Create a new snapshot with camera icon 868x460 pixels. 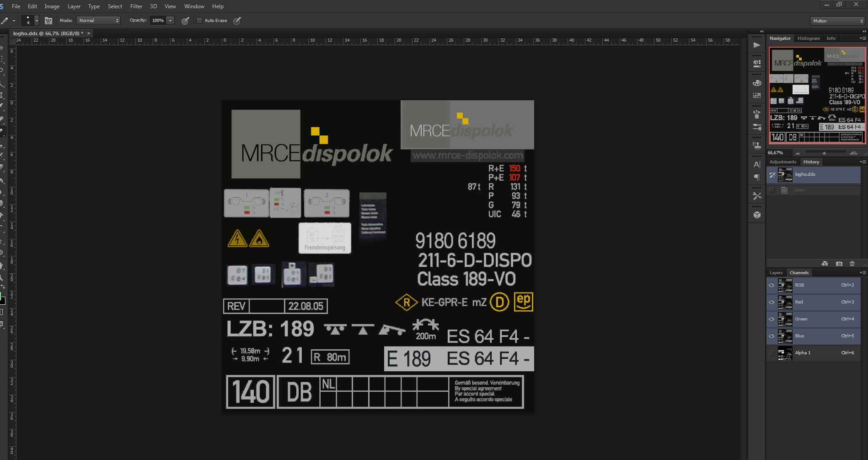click(x=839, y=264)
